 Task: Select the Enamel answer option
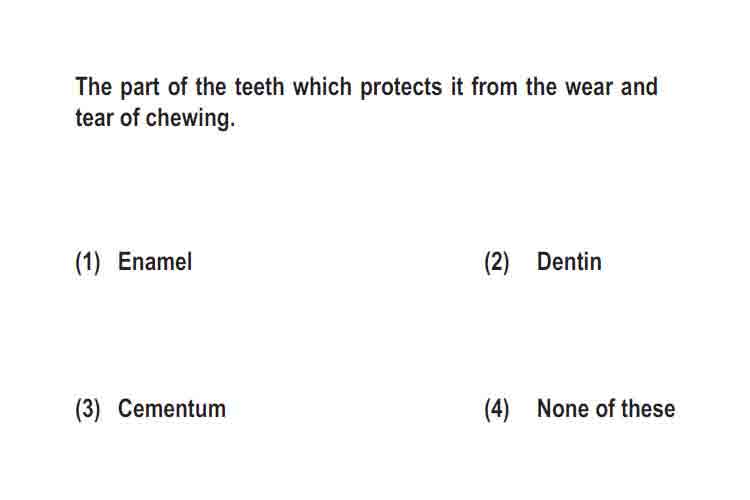[x=155, y=262]
